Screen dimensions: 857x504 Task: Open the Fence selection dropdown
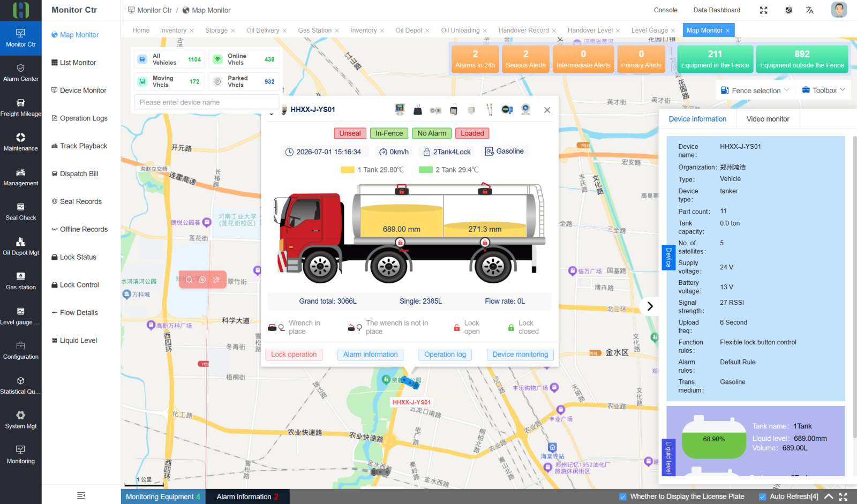(x=755, y=91)
